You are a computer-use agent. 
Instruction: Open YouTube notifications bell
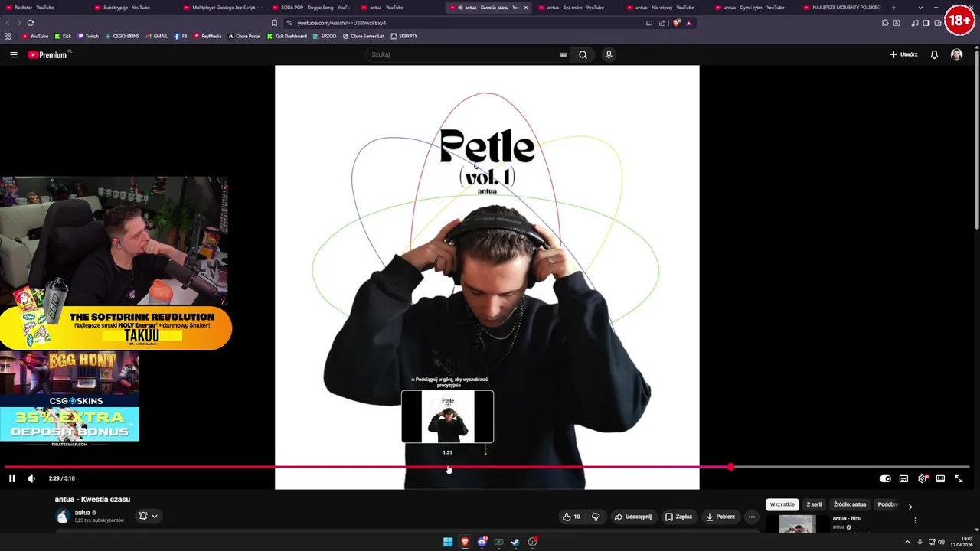click(x=934, y=54)
